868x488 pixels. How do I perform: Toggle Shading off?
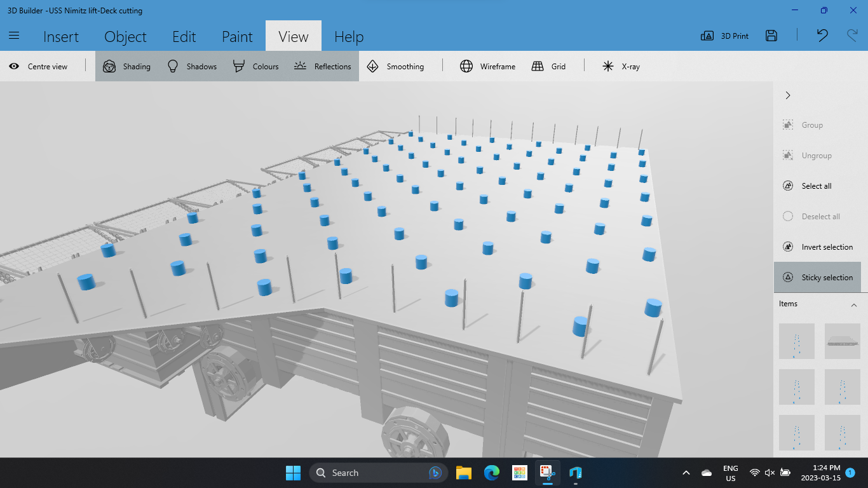(127, 66)
